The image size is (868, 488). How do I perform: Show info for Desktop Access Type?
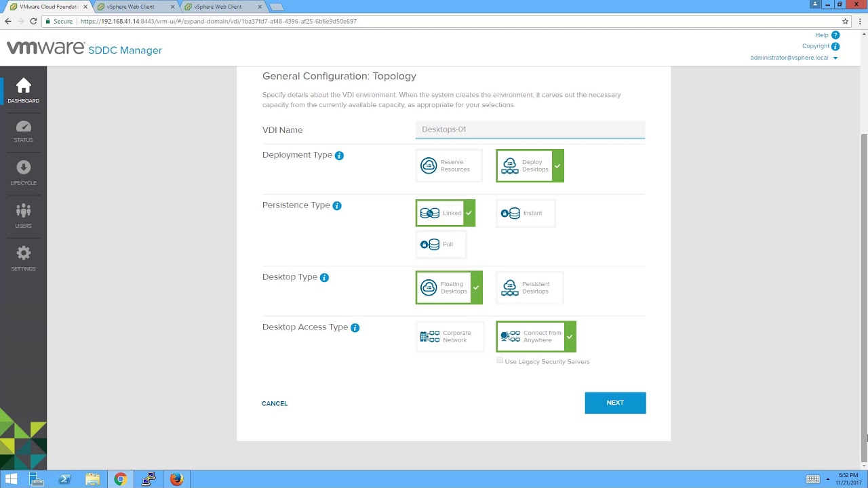355,327
